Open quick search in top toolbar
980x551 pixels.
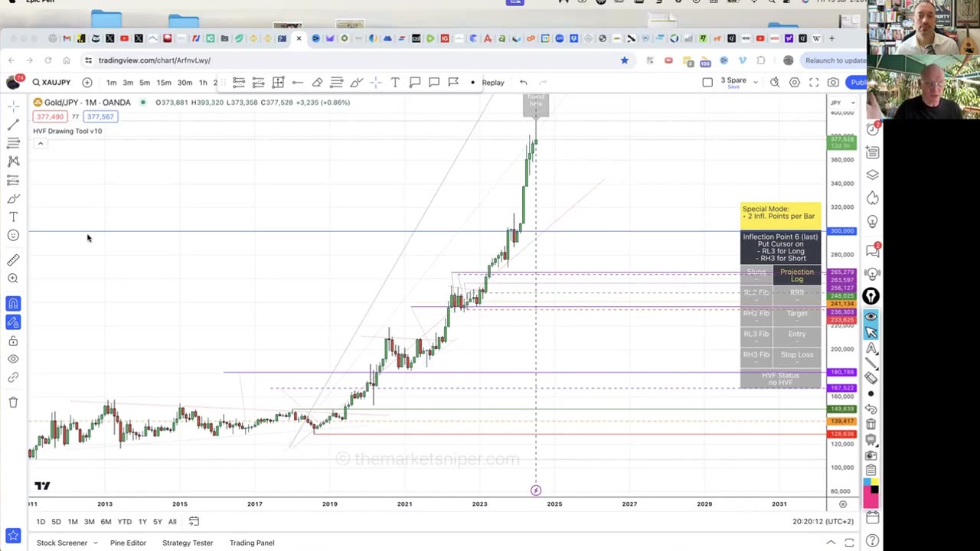pos(775,82)
